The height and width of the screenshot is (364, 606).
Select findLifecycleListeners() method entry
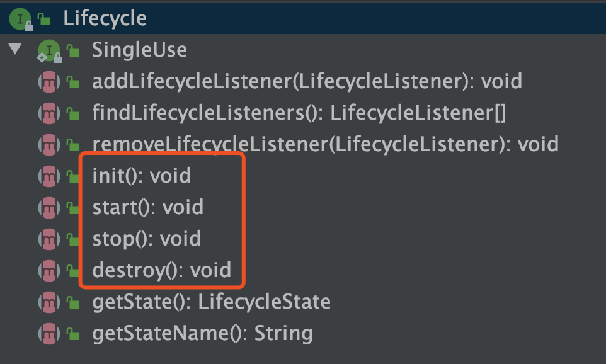pos(299,113)
